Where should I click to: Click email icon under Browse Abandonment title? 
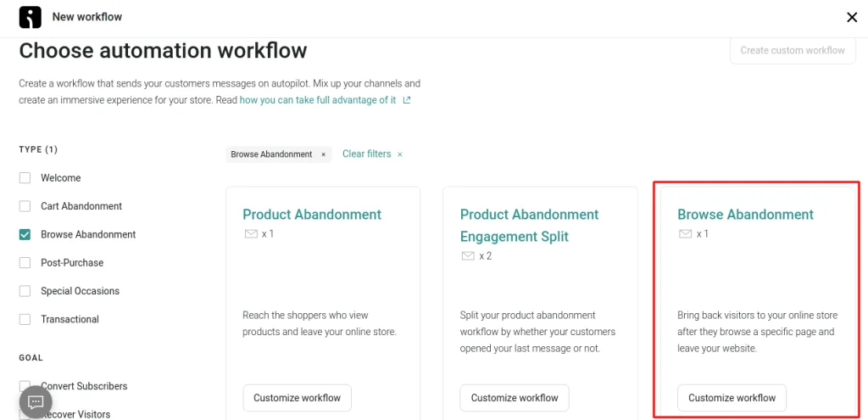(685, 234)
